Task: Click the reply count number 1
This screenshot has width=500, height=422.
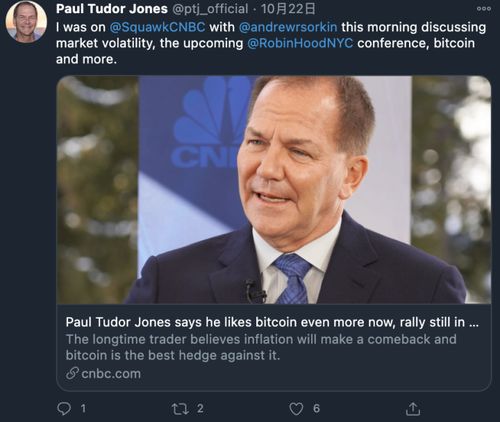Action: (x=83, y=408)
